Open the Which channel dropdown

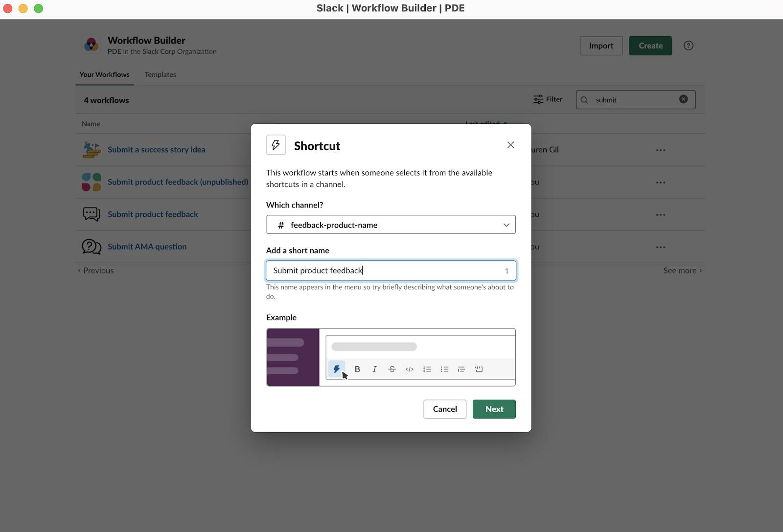tap(391, 225)
